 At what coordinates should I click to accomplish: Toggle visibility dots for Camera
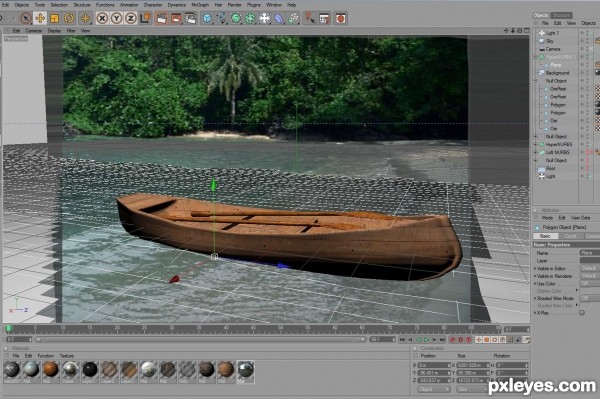pos(587,49)
